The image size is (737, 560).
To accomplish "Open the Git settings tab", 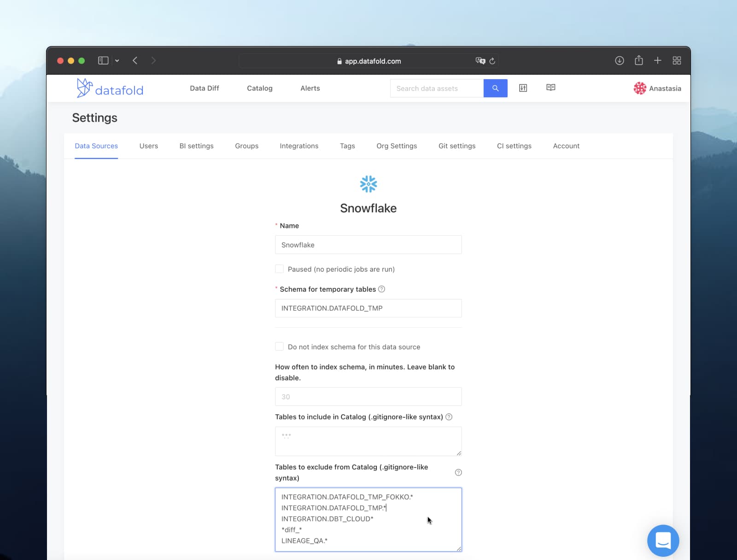I will (x=457, y=146).
